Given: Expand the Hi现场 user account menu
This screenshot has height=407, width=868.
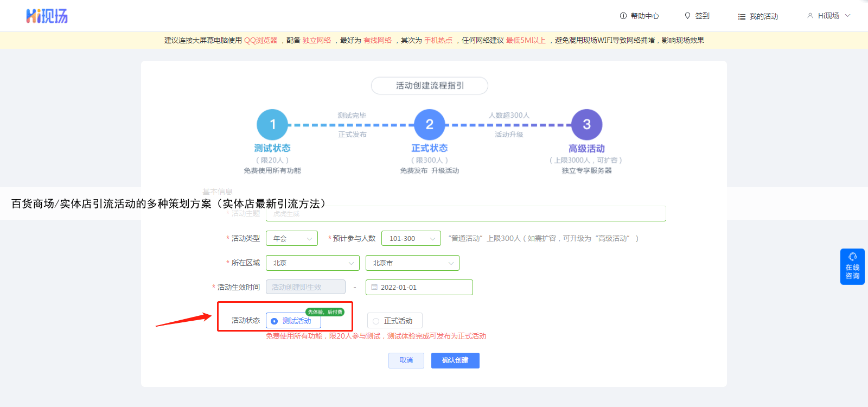Looking at the screenshot, I should (x=828, y=16).
